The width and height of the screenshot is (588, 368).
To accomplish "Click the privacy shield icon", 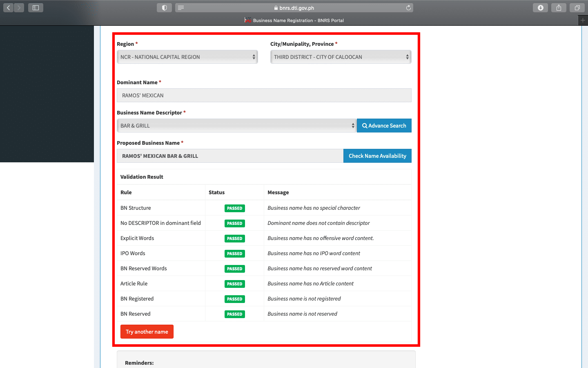I will [x=164, y=8].
